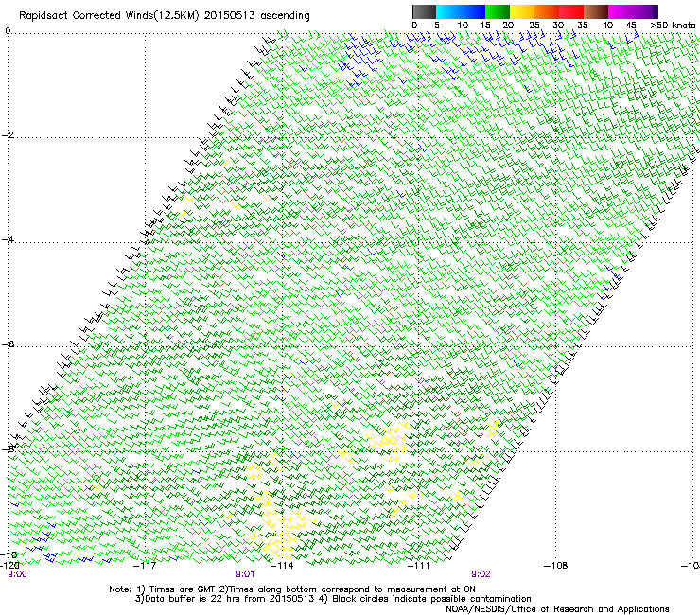Click the cyan-blue 5-15 knots color segment
This screenshot has width=700, height=615.
461,11
